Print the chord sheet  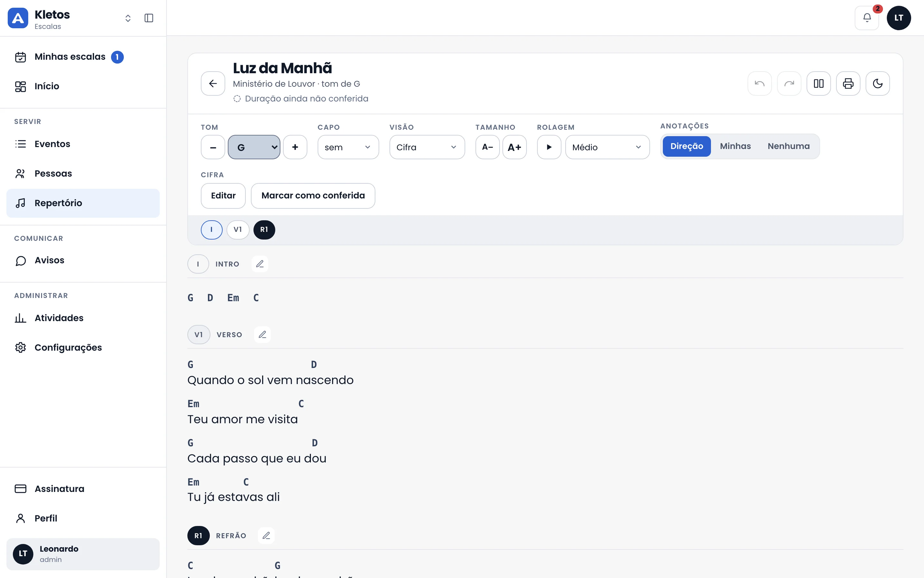pos(848,83)
